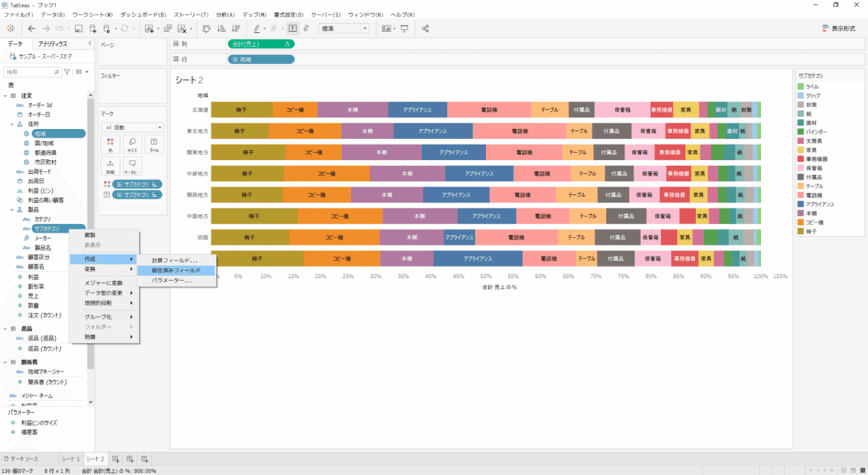
Task: Switch to the アナリティクス tab
Action: click(53, 44)
